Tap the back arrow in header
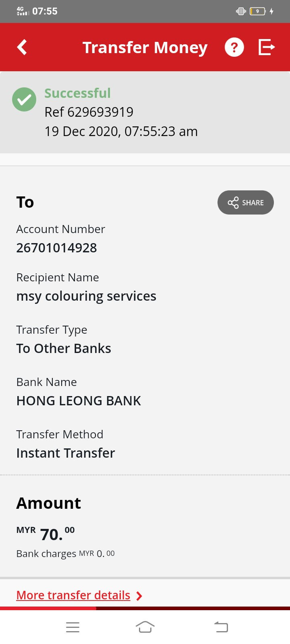This screenshot has width=290, height=644. point(22,47)
